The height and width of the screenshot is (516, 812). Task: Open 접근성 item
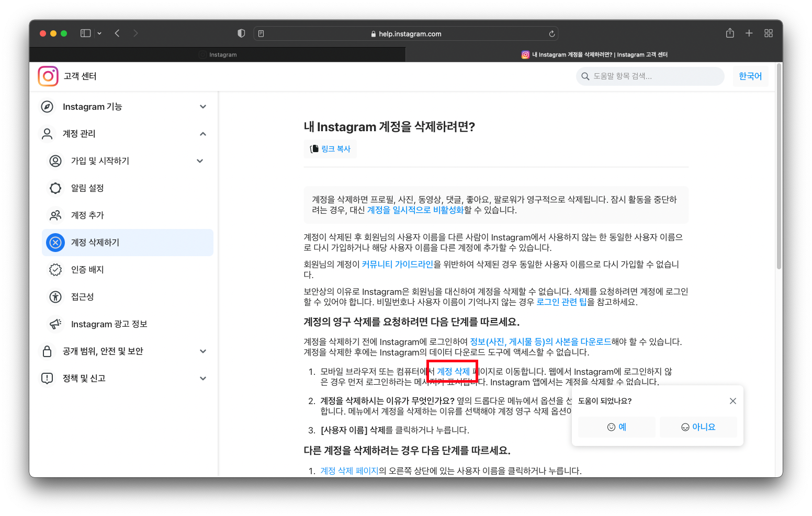pos(128,297)
